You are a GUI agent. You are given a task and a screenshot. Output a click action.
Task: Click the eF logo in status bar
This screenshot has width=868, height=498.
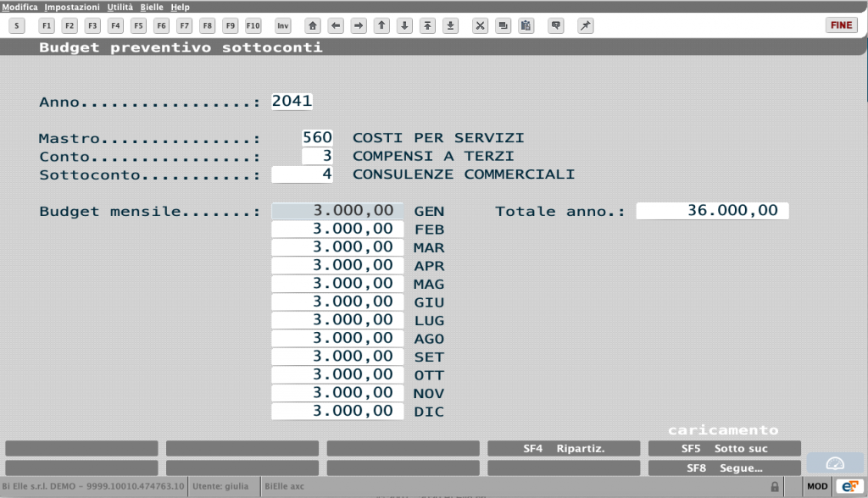pos(849,486)
